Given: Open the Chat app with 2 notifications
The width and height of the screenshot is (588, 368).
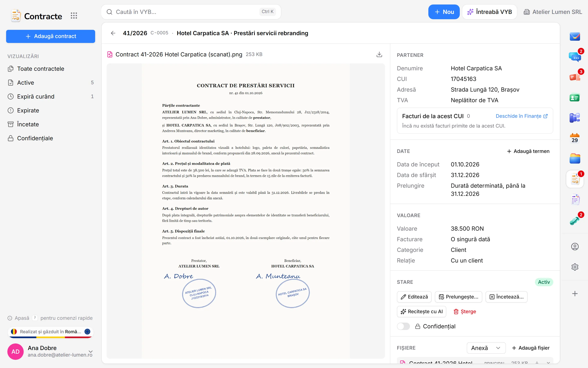Looking at the screenshot, I should click(x=575, y=57).
